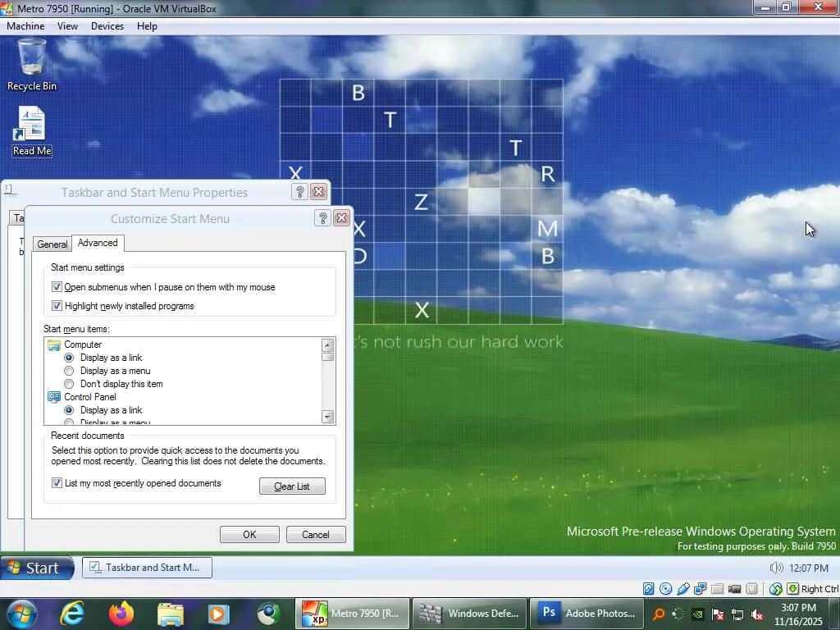Click the host network tray icon

pyautogui.click(x=737, y=614)
